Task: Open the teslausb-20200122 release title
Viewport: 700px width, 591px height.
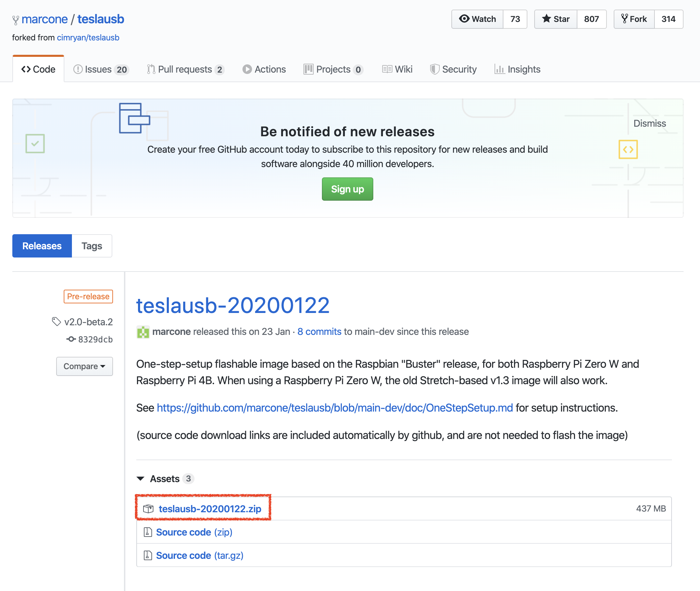Action: 233,305
